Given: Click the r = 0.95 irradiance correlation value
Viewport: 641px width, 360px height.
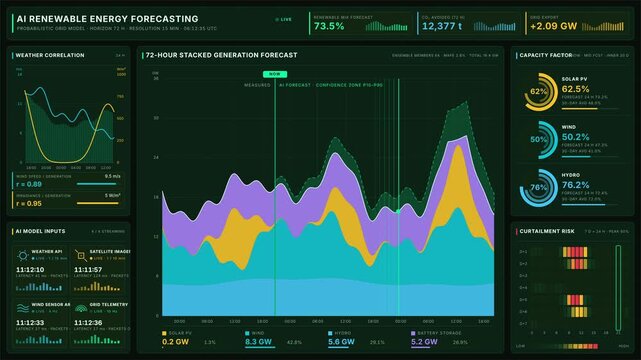Looking at the screenshot, I should pyautogui.click(x=29, y=203).
